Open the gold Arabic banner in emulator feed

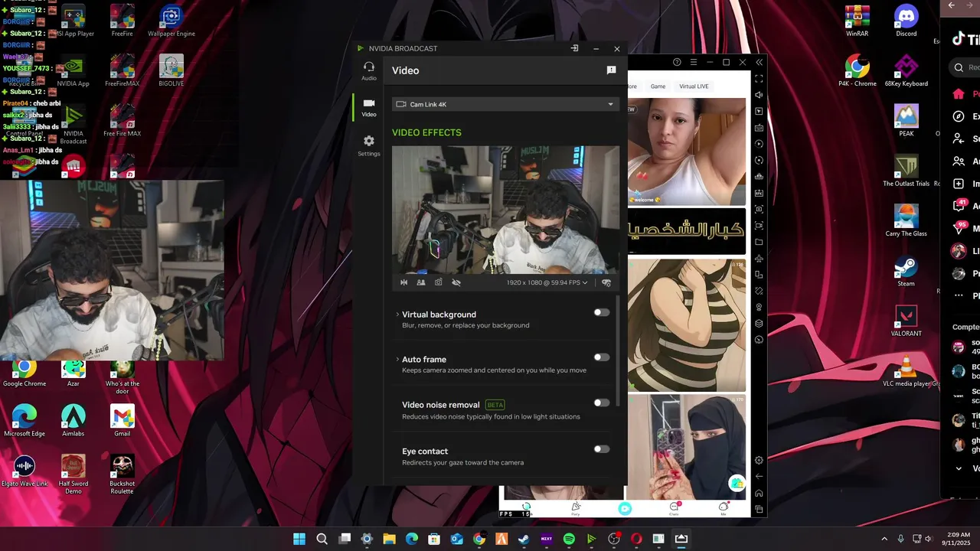687,230
